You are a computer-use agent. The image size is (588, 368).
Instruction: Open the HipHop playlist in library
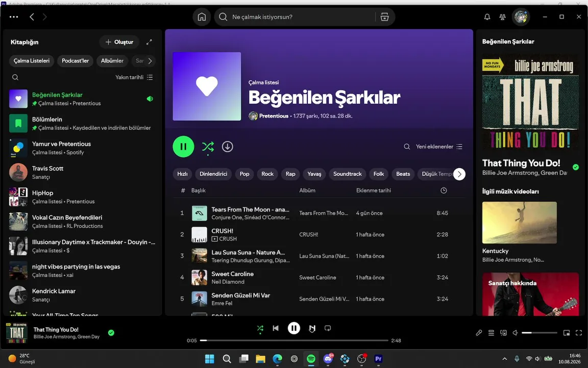pos(83,197)
